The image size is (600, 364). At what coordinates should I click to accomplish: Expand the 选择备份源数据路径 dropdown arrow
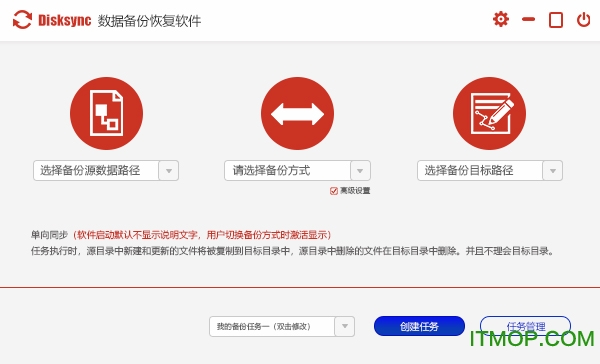[169, 171]
